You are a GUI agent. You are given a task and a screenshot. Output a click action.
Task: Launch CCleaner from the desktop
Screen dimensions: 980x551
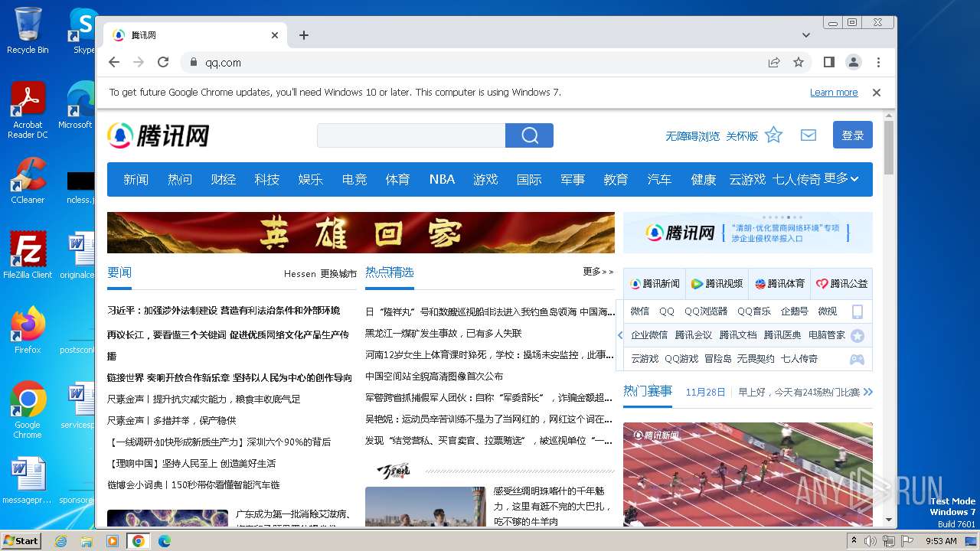[x=28, y=181]
